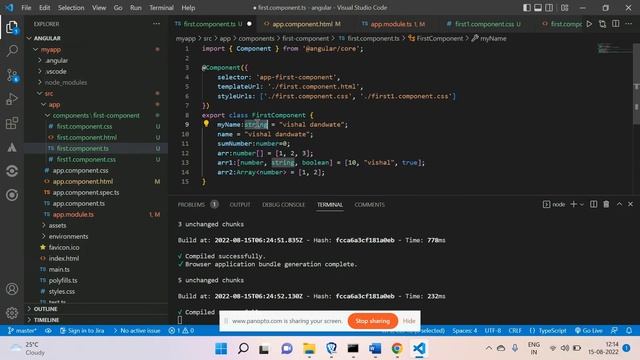Image resolution: width=640 pixels, height=360 pixels.
Task: Toggle bottom panel layout icon
Action: (x=538, y=8)
